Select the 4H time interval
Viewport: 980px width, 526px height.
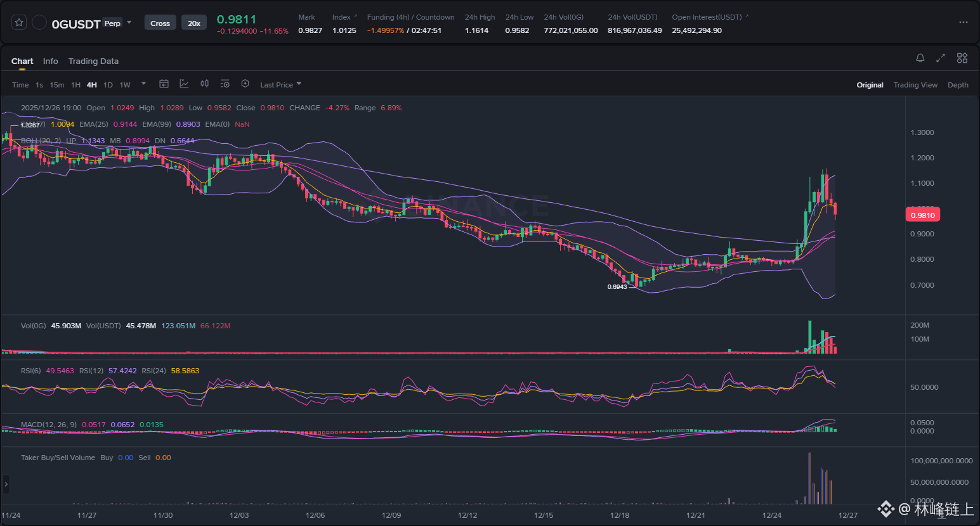point(92,85)
